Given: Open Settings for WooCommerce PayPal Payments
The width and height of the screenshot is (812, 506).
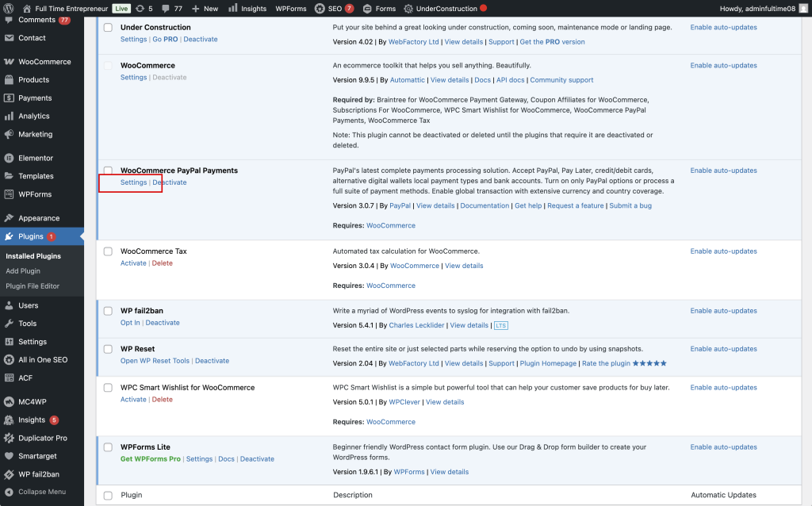Looking at the screenshot, I should click(x=133, y=182).
